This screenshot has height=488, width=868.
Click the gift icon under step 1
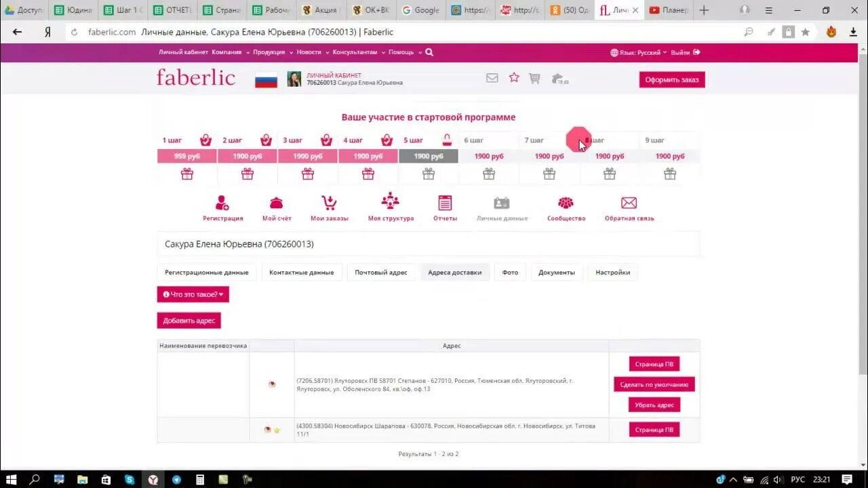[x=187, y=174]
